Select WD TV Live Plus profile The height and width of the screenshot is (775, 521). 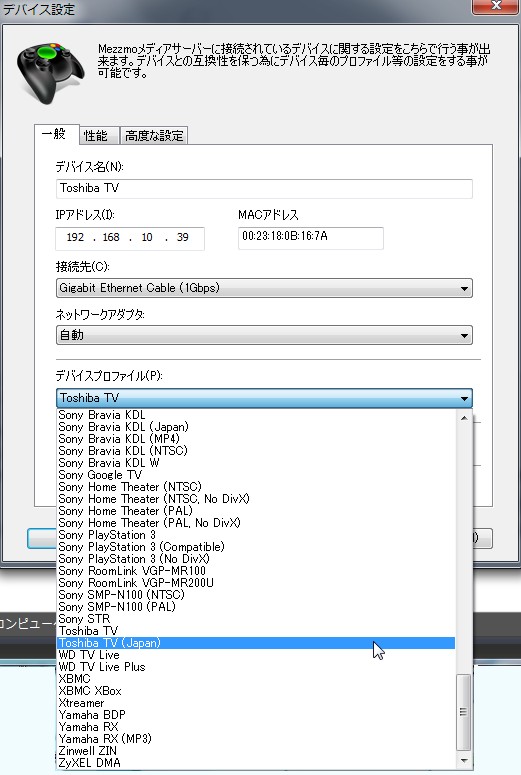click(256, 667)
